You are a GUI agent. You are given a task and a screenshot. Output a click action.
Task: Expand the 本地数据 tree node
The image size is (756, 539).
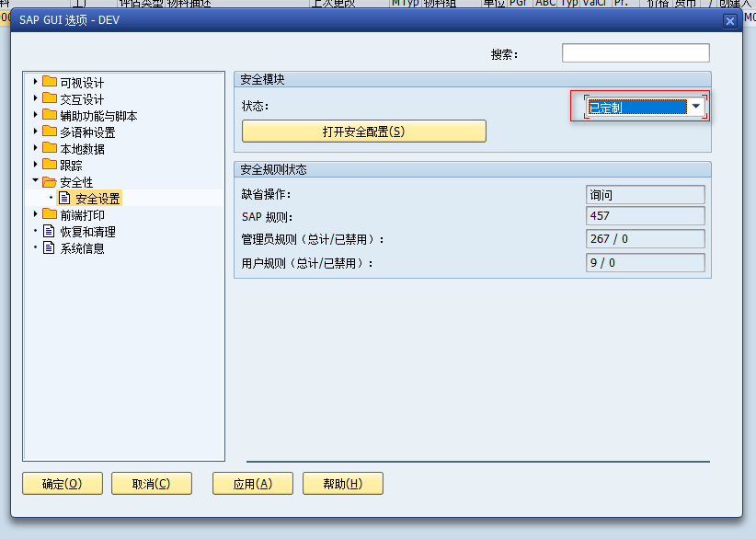35,147
